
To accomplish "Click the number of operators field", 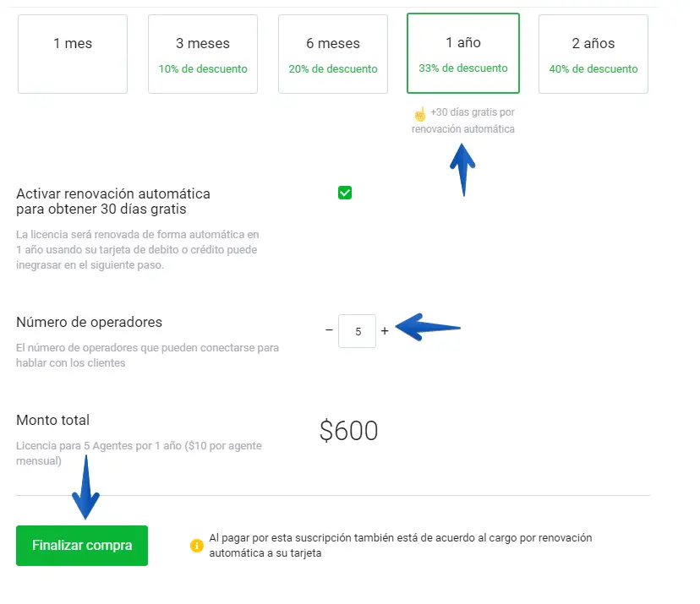I will 358,331.
